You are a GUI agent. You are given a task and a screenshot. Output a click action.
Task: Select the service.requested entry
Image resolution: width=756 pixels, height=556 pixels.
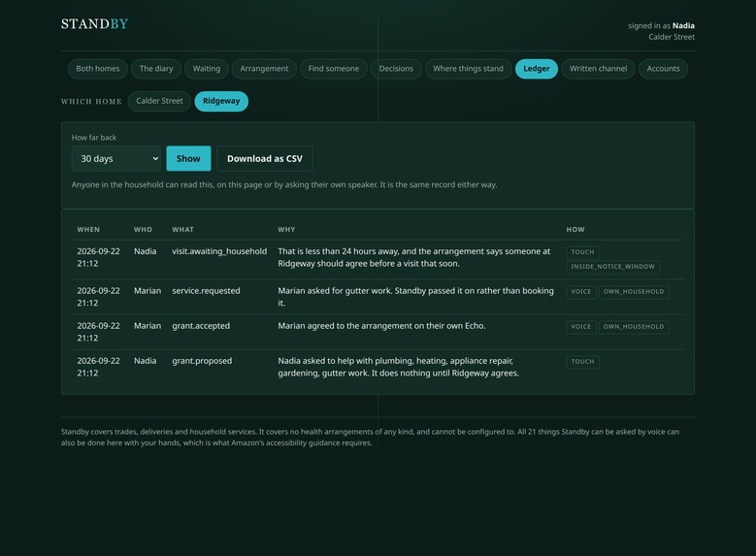pyautogui.click(x=206, y=291)
